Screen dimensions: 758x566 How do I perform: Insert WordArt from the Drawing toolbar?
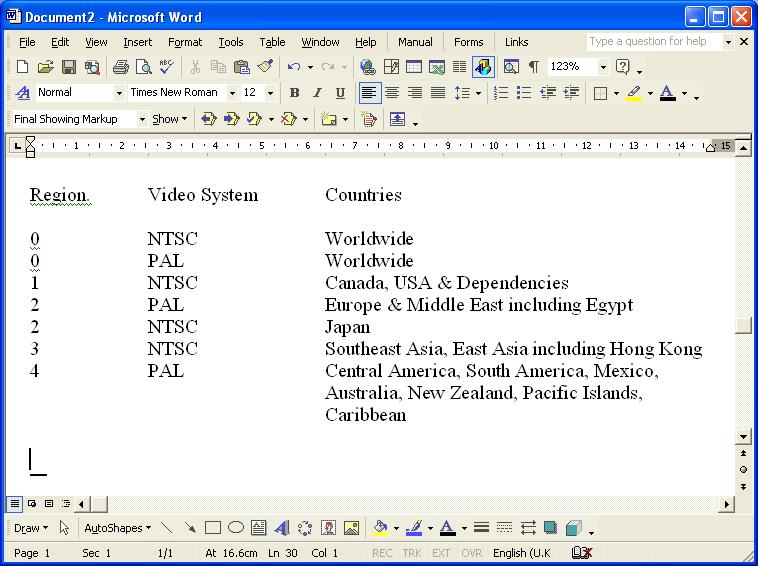(282, 528)
